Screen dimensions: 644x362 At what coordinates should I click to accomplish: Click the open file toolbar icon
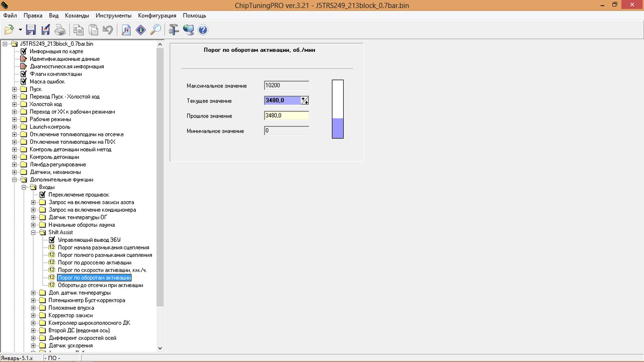[9, 30]
